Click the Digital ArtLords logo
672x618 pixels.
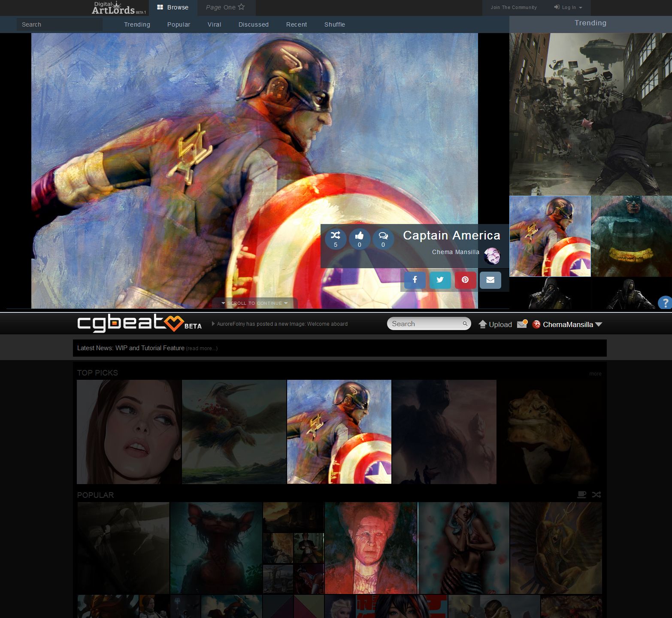(x=119, y=8)
